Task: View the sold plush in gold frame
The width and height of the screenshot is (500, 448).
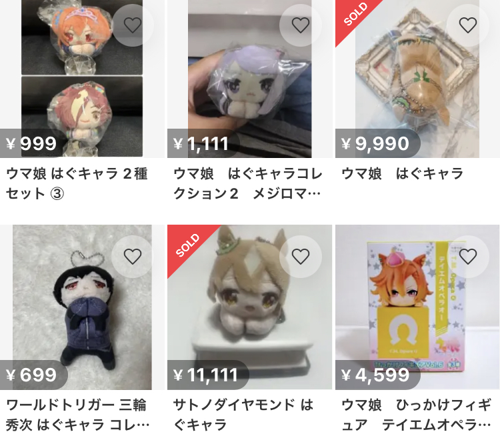Action: click(x=417, y=79)
